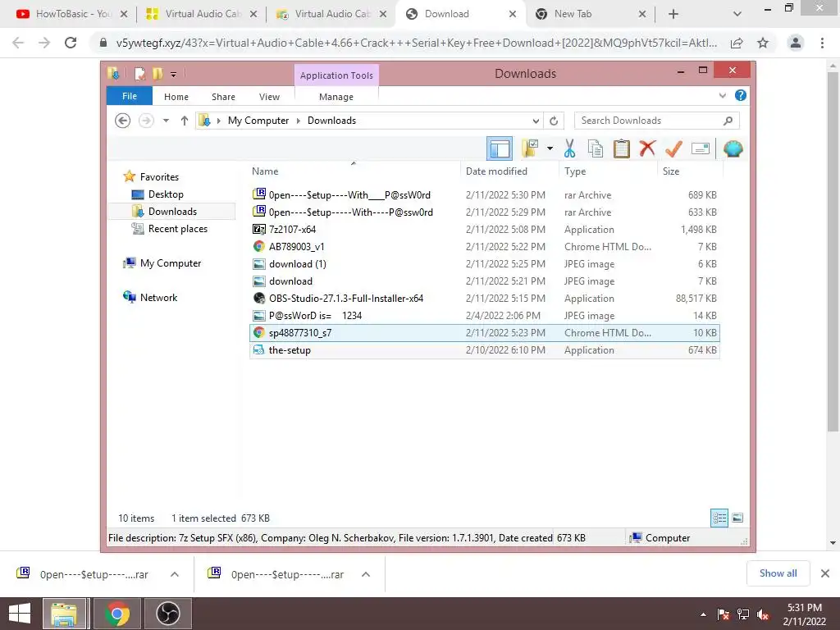Image resolution: width=840 pixels, height=630 pixels.
Task: Open the Customize Quick Access Toolbar dropdown
Action: 174,75
